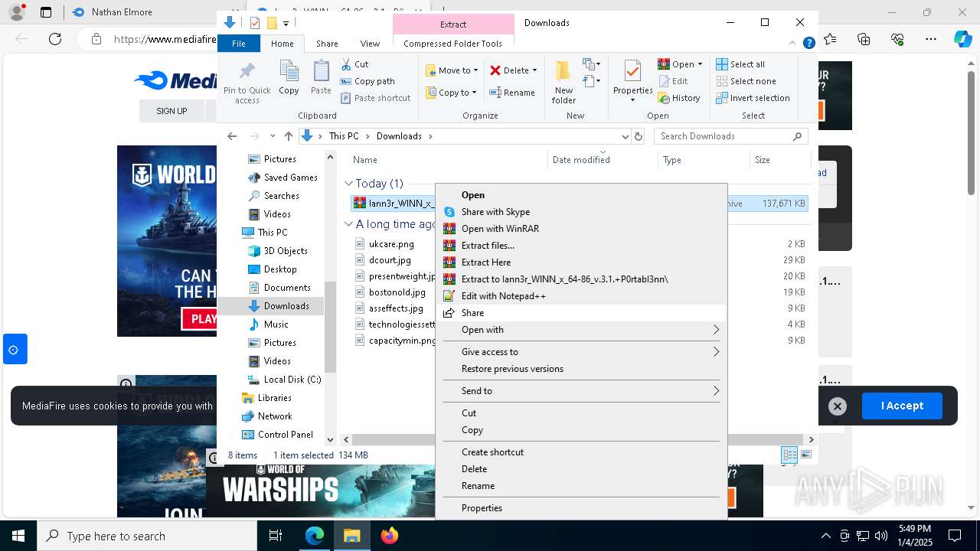Viewport: 980px width, 551px height.
Task: Open Copy to dropdown
Action: click(x=452, y=93)
